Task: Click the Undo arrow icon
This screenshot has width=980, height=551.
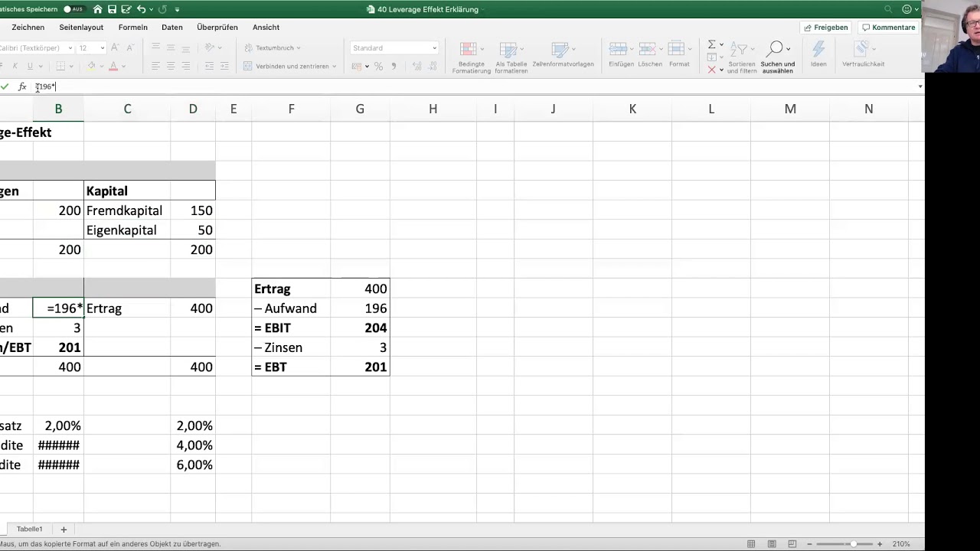Action: click(141, 9)
